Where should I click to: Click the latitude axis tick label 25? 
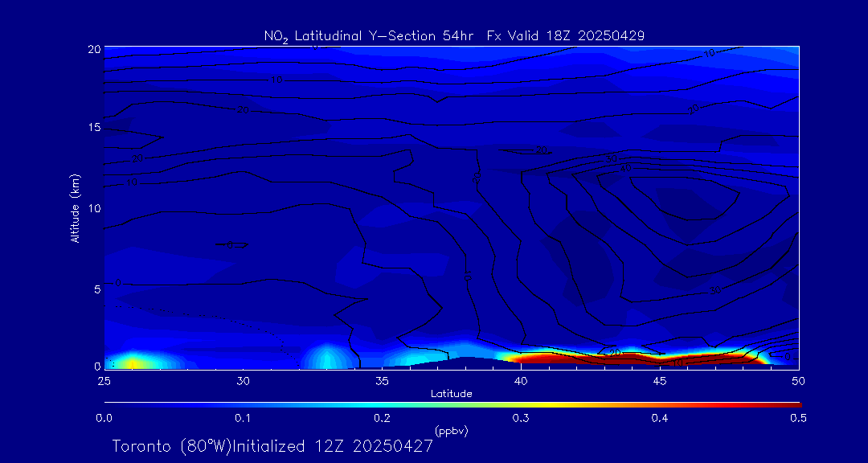(x=104, y=381)
